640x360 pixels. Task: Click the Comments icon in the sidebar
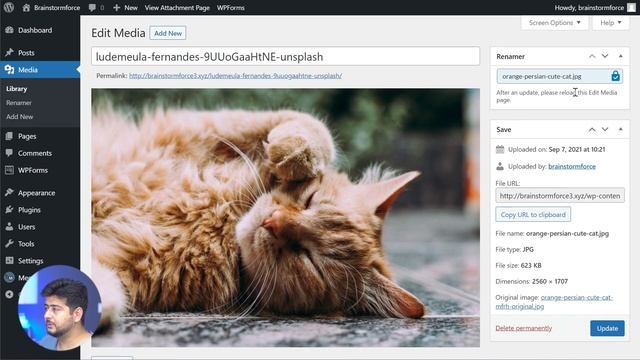[x=9, y=153]
